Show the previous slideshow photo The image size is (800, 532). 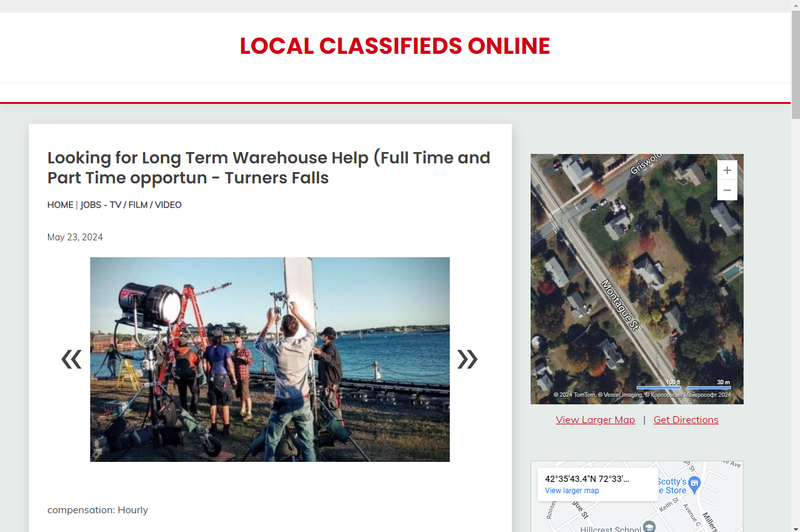point(71,359)
